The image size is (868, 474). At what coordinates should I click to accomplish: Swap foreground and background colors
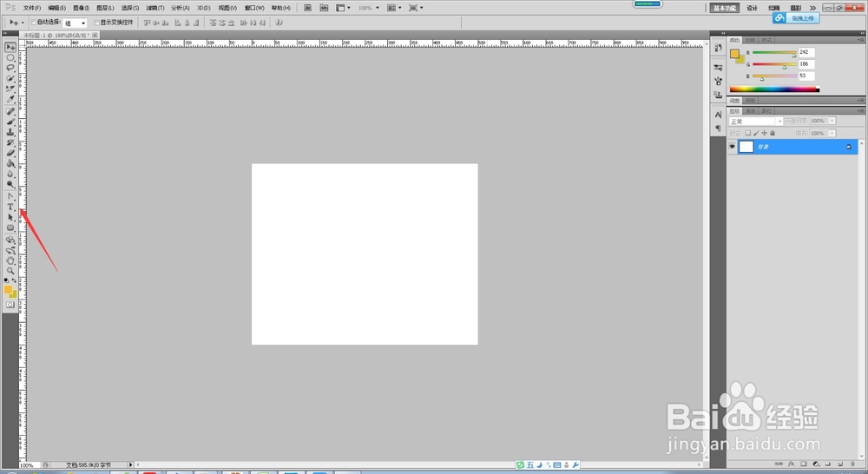[x=15, y=280]
